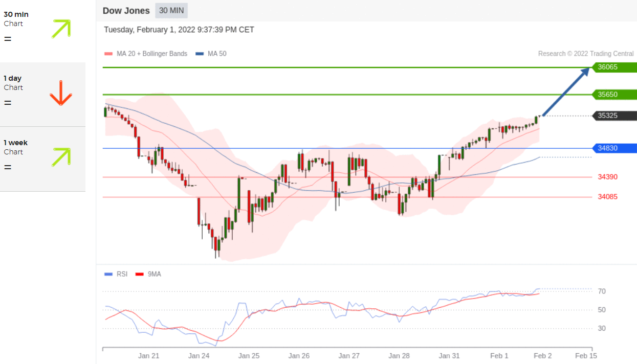
Task: Toggle the MA 50 legend label
Action: (217, 54)
